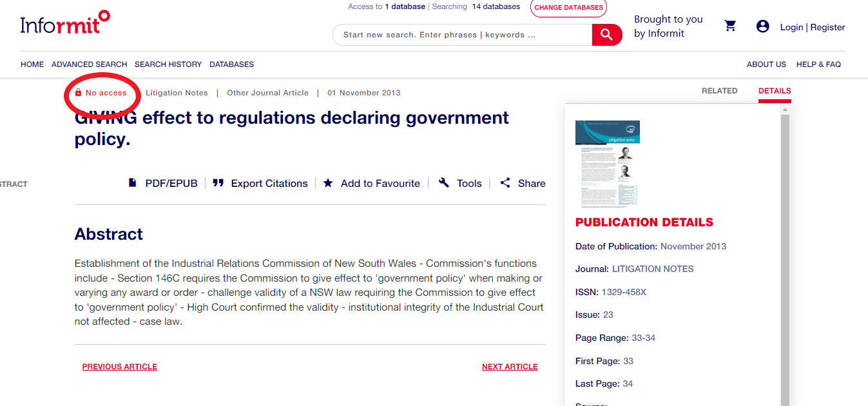Click the No access lock icon
Viewport: 868px width, 406px height.
(x=79, y=93)
